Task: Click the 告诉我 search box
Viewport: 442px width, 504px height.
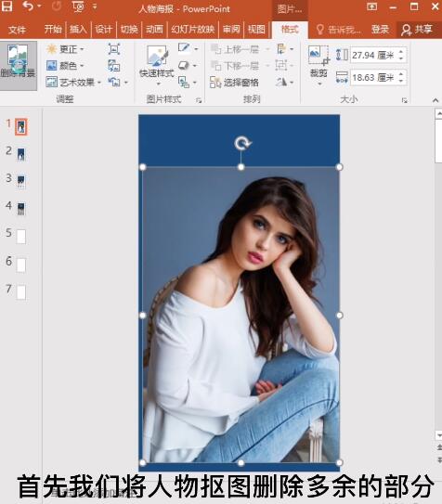Action: pos(339,30)
